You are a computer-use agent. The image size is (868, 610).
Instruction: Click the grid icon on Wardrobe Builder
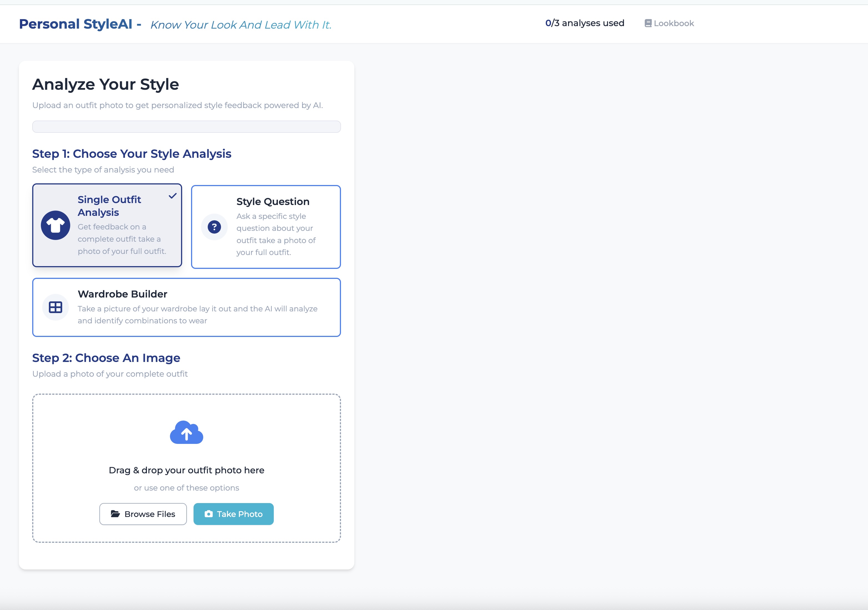[x=56, y=307]
